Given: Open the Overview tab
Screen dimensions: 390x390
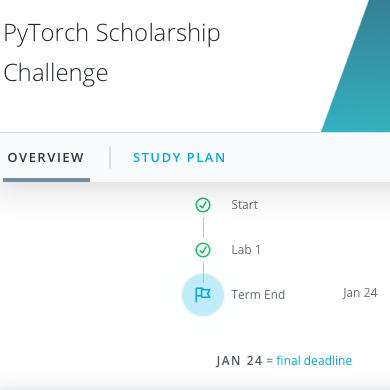Looking at the screenshot, I should point(46,158).
